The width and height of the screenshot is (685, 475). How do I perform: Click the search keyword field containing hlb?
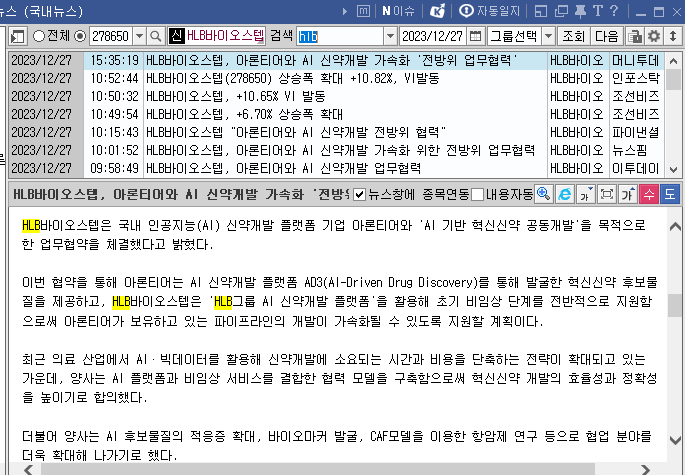tap(340, 36)
